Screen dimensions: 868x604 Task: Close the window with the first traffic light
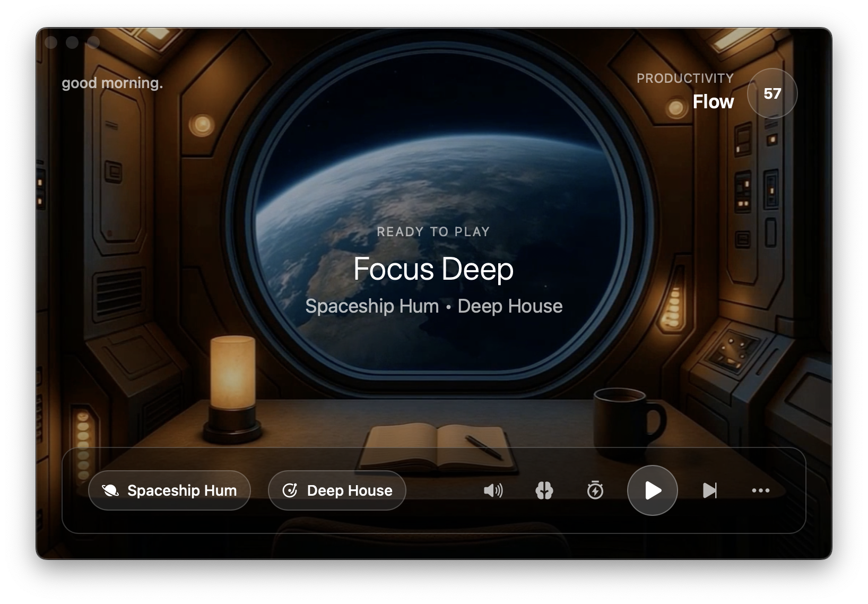(x=51, y=42)
